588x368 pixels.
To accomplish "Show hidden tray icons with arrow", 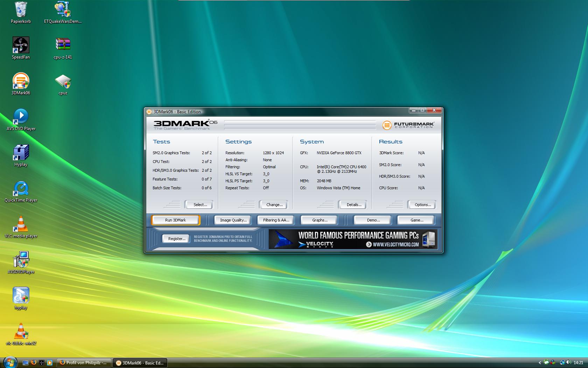I will 540,363.
